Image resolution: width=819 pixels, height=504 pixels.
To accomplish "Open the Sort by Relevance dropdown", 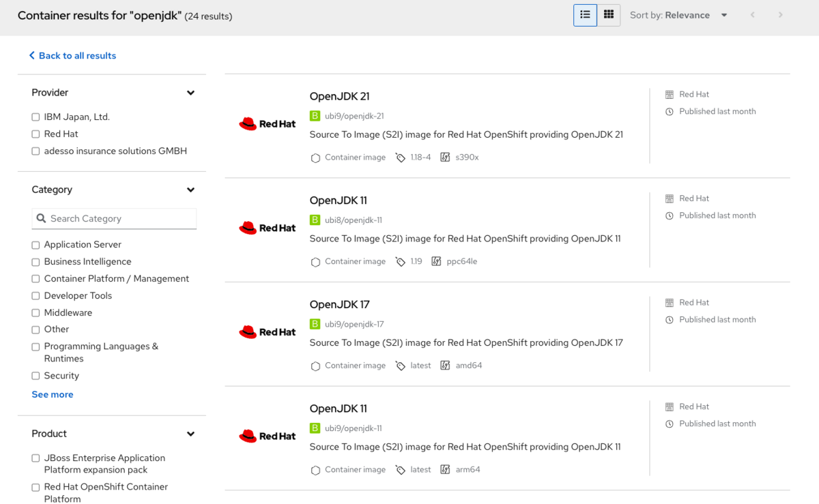I will pos(723,14).
